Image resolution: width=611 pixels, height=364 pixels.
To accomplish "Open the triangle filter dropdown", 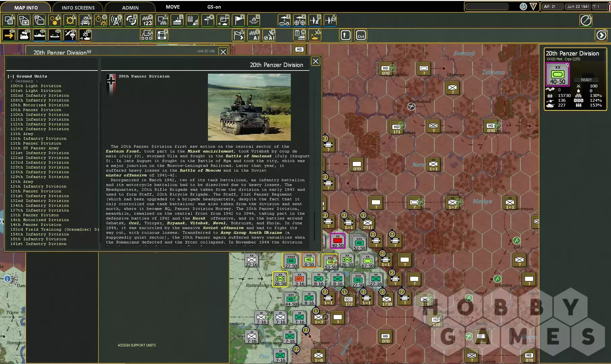I will (x=533, y=7).
